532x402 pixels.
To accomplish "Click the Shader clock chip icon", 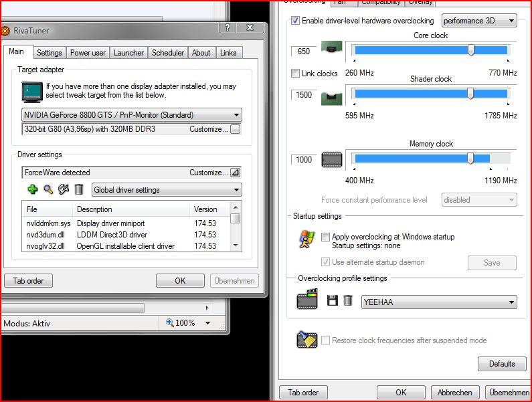I will (331, 98).
